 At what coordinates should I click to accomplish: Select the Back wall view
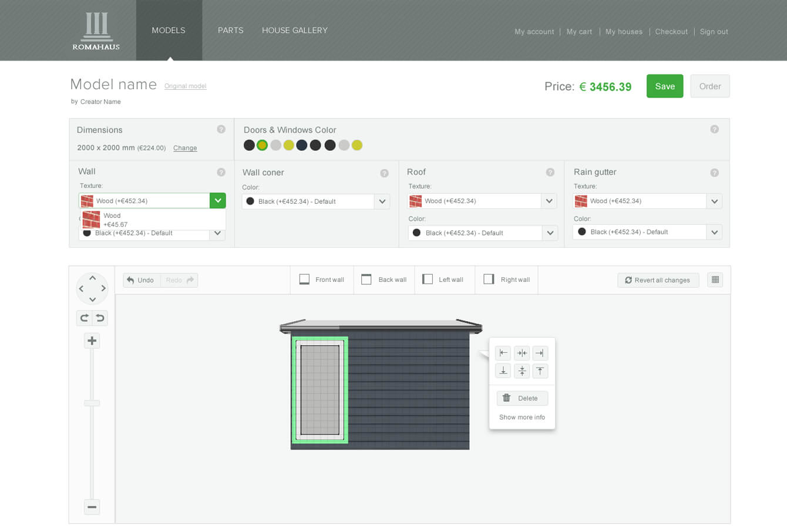[x=384, y=280]
